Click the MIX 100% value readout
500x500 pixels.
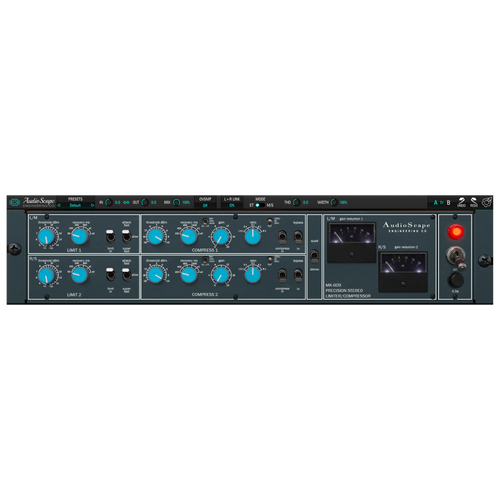[x=186, y=202]
